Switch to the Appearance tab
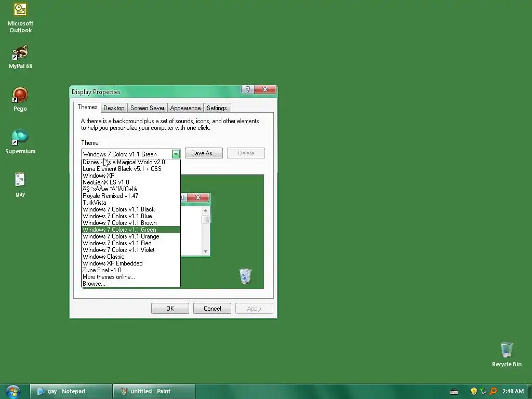532x399 pixels. tap(185, 108)
